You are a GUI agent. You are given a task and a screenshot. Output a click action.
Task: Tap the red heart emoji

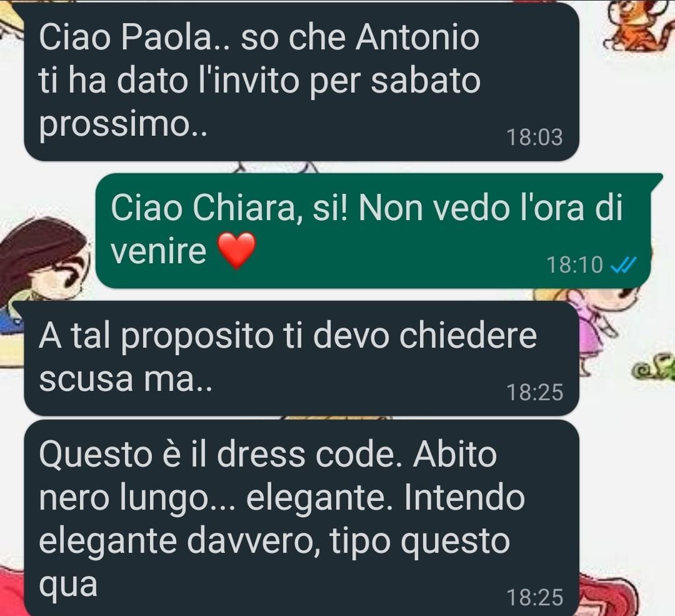237,251
